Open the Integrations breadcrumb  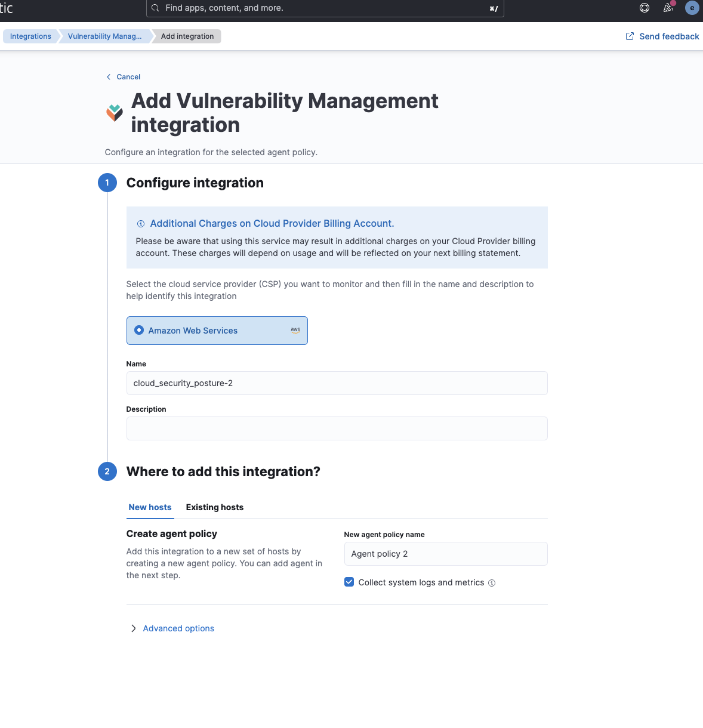click(x=30, y=36)
